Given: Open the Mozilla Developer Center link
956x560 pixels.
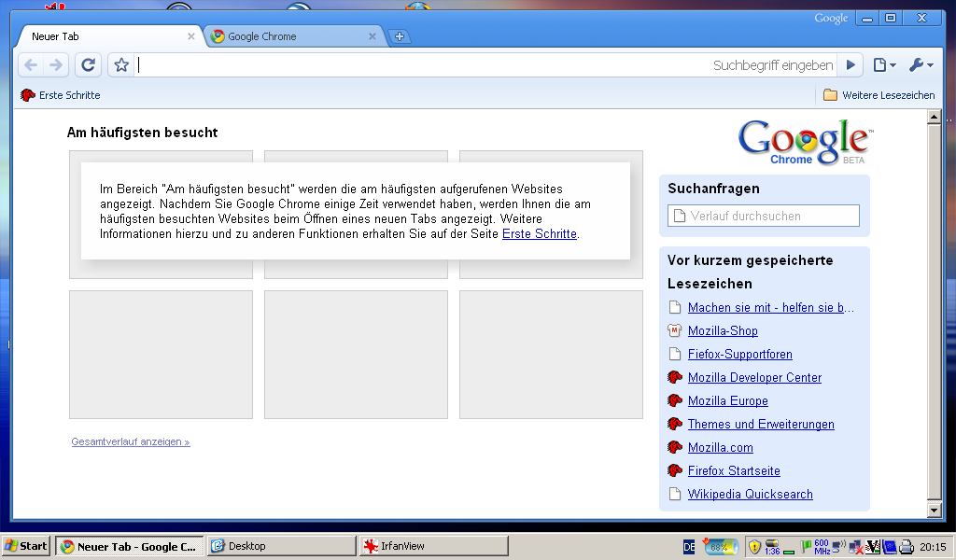Looking at the screenshot, I should point(754,378).
